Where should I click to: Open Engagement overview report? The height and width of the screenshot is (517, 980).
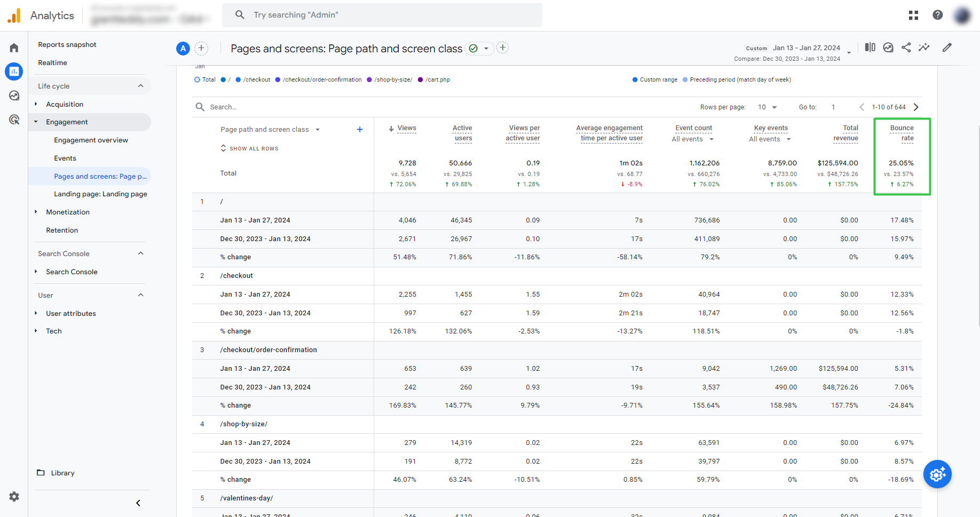[x=91, y=140]
